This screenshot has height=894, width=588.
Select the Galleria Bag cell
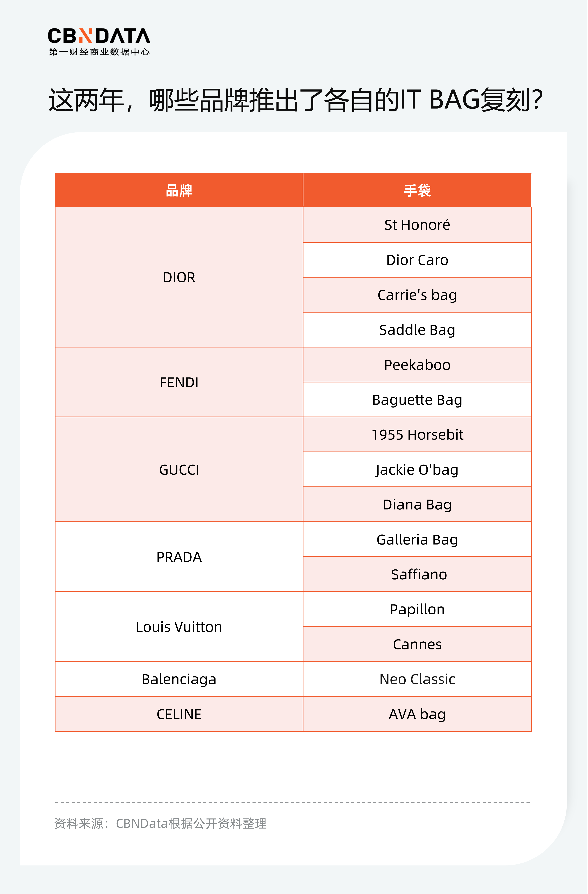coord(417,539)
